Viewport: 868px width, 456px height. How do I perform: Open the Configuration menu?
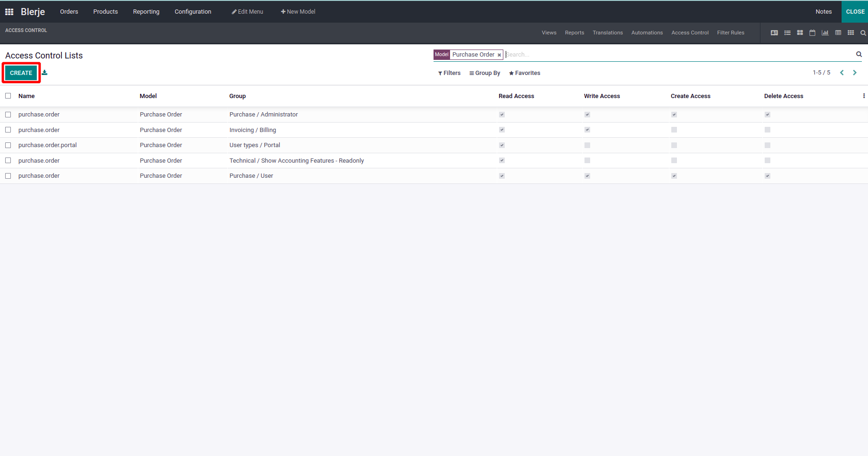click(x=193, y=12)
